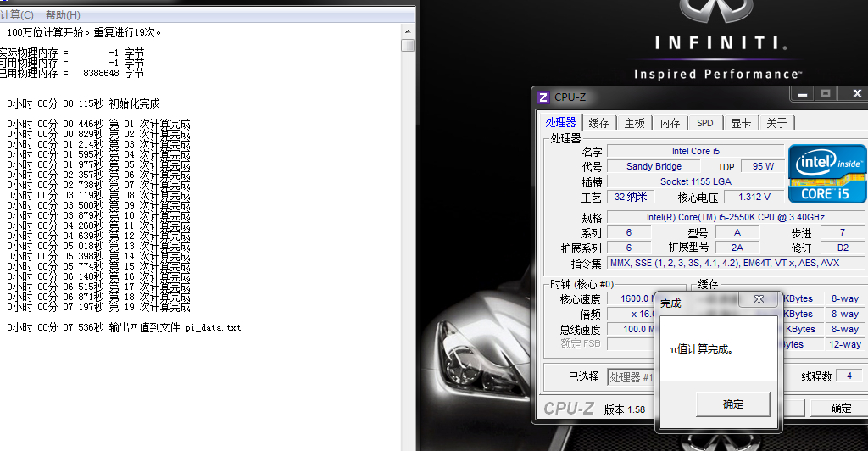Click the Intel Core i5 logo badge
The image size is (868, 451).
pyautogui.click(x=827, y=174)
